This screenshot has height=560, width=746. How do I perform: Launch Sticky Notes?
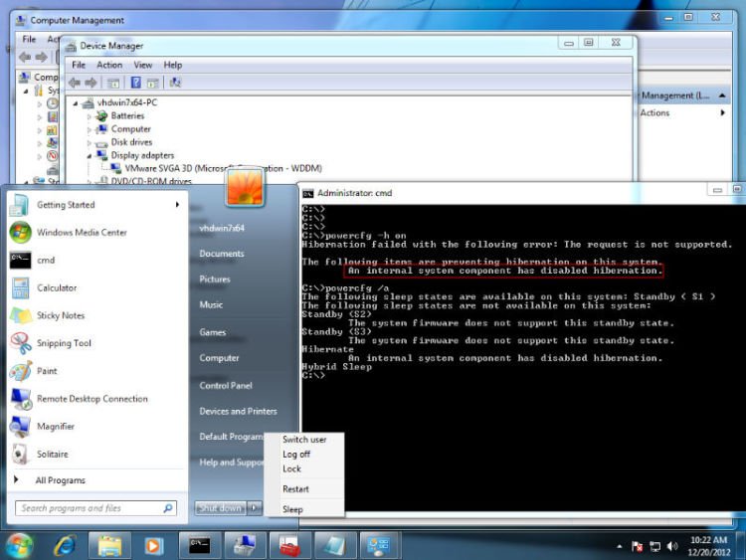click(x=93, y=315)
